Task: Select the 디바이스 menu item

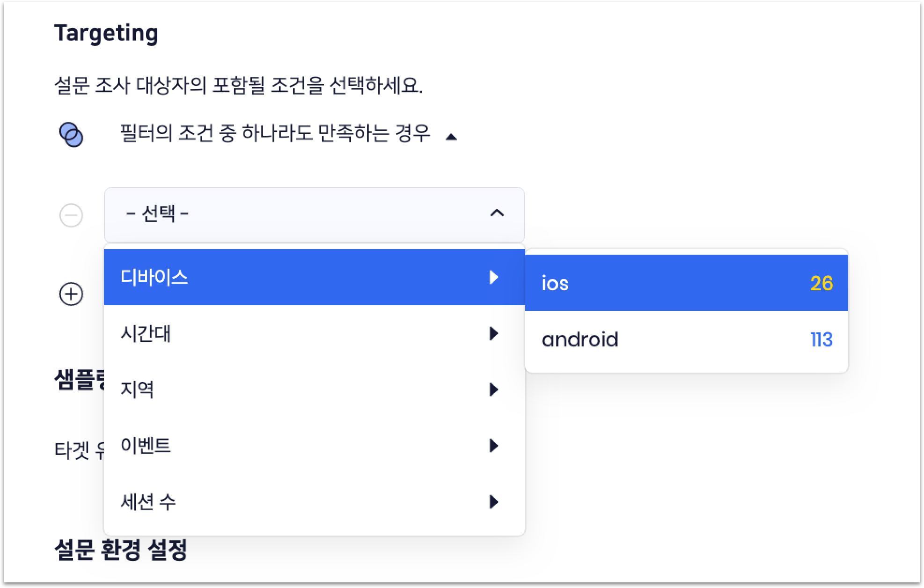Action: pyautogui.click(x=154, y=277)
